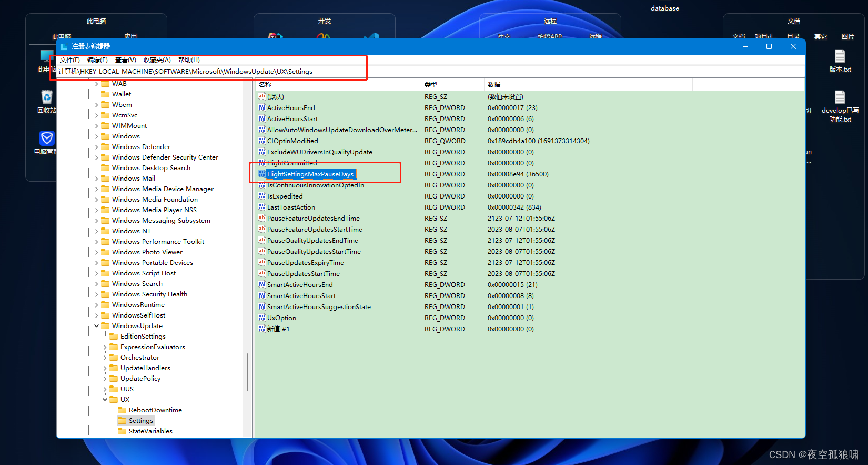Expand the Windows Search tree node
This screenshot has height=465, width=868.
(x=96, y=283)
